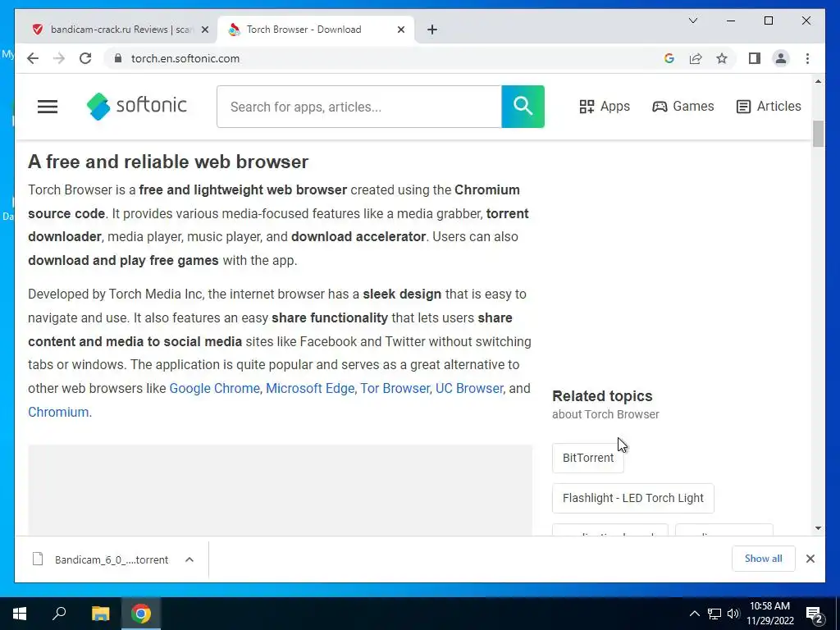Open the volume tray icon
The image size is (840, 630).
coord(733,614)
